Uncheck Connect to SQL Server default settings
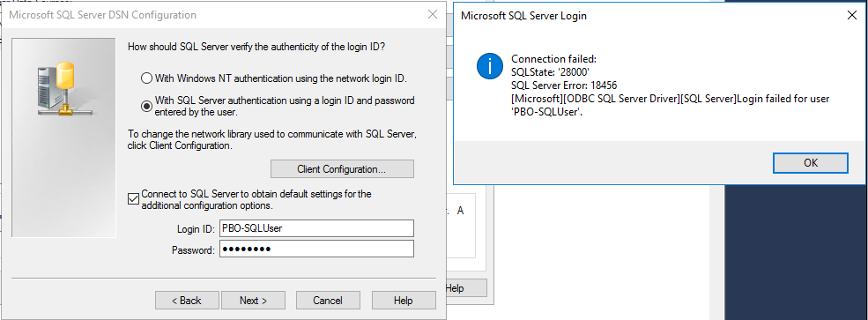 133,199
